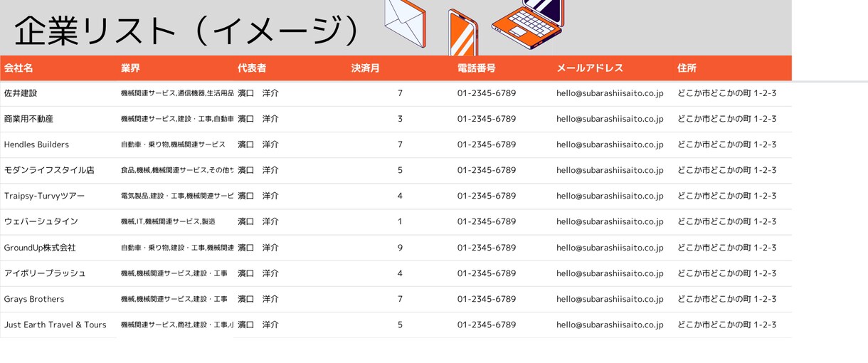Select the phone number in GroundUp株式会社 row

pyautogui.click(x=487, y=248)
